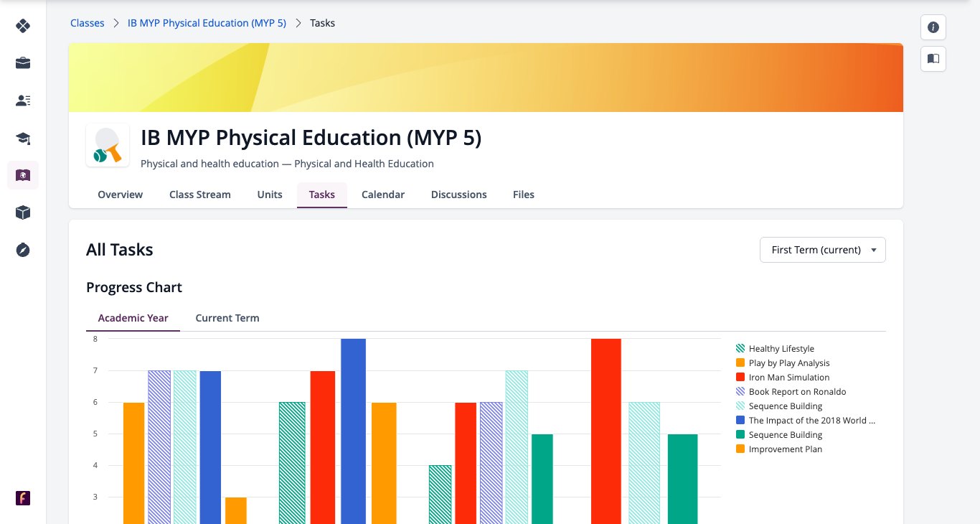The width and height of the screenshot is (980, 524).
Task: Click the tallest blue bar reaching 8
Action: tap(353, 431)
